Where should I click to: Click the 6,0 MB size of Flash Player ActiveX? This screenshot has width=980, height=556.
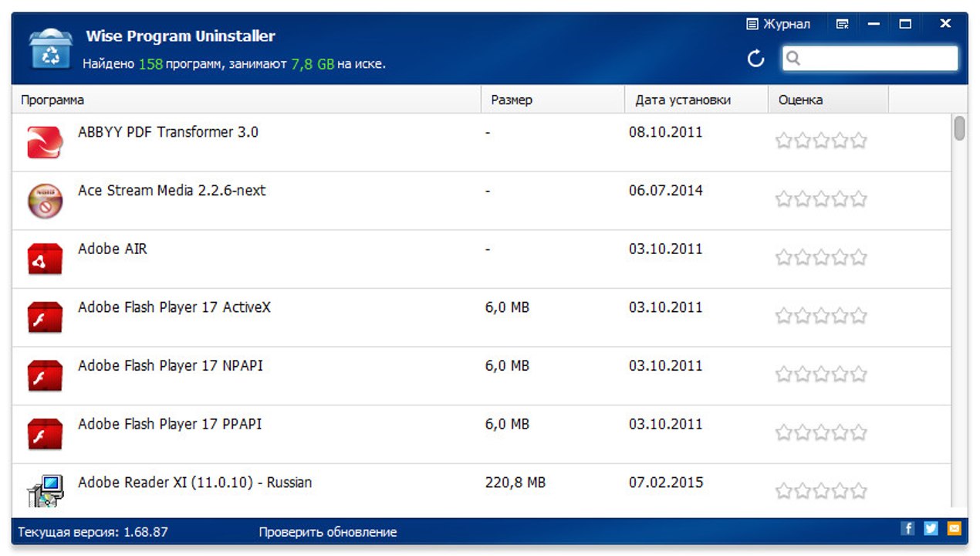507,307
